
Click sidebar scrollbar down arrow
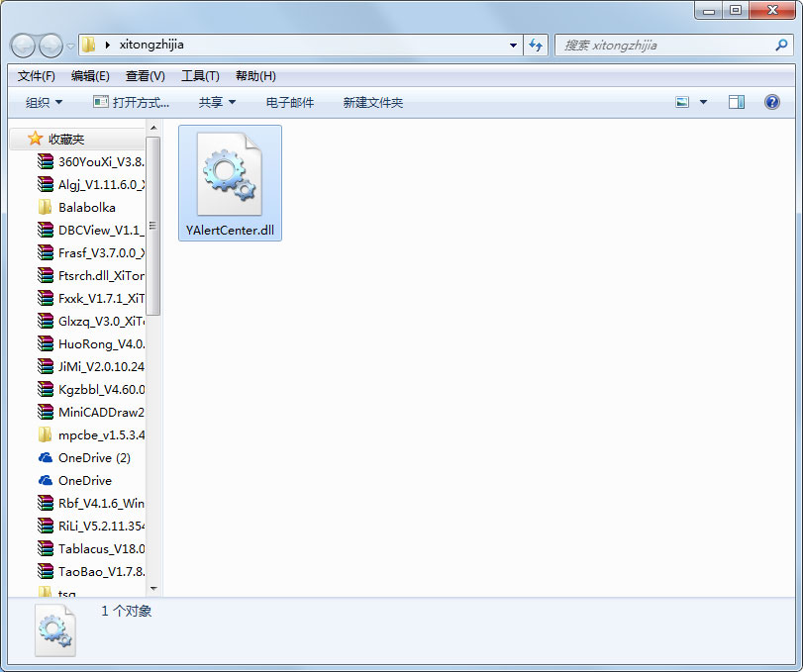(153, 589)
